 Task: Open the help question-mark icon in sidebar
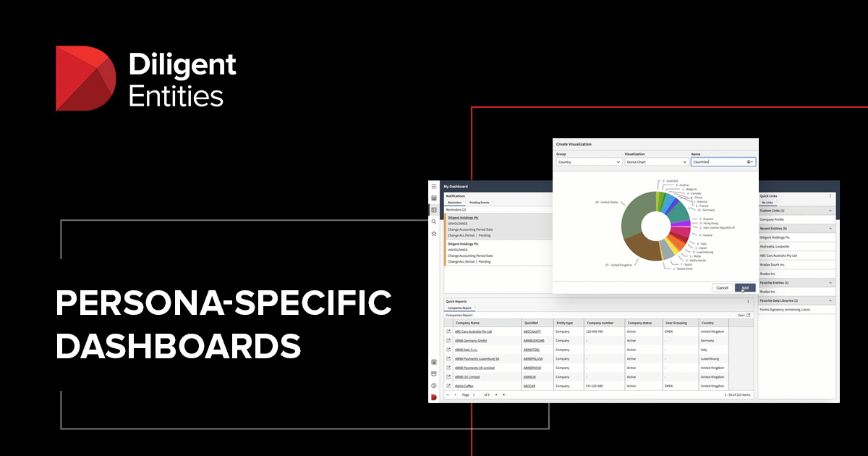coord(434,385)
